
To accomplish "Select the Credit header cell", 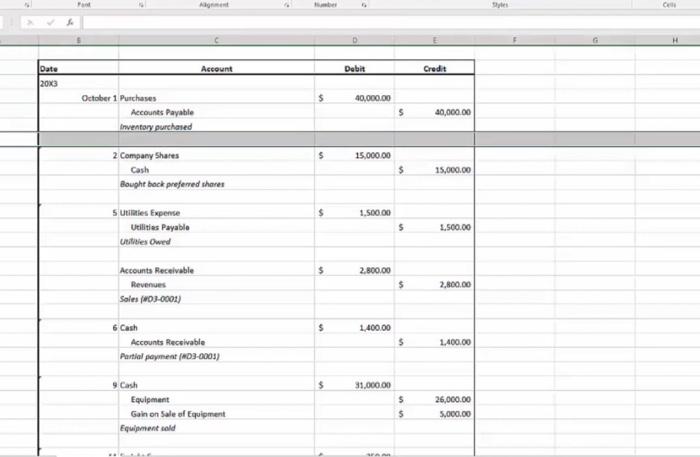I will click(x=434, y=69).
